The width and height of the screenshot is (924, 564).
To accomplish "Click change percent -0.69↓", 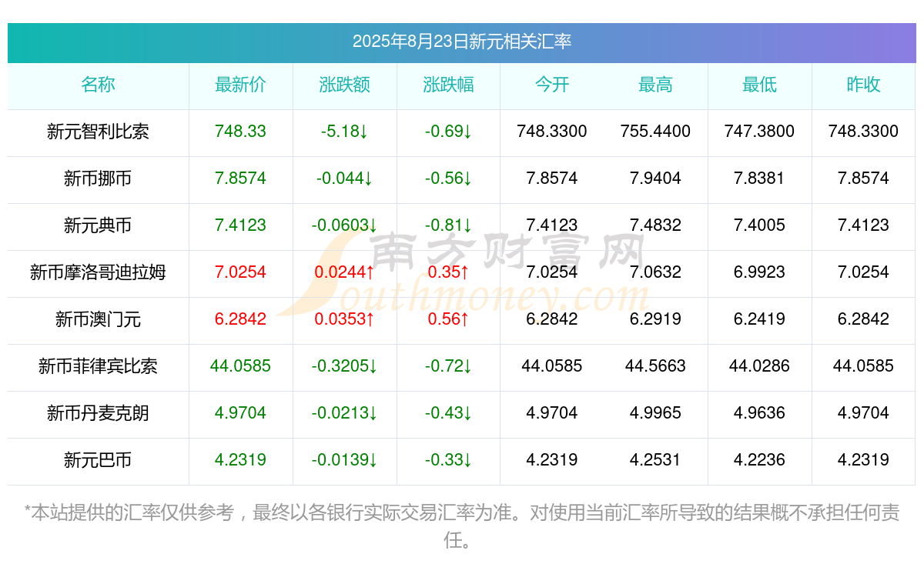I will tap(448, 132).
